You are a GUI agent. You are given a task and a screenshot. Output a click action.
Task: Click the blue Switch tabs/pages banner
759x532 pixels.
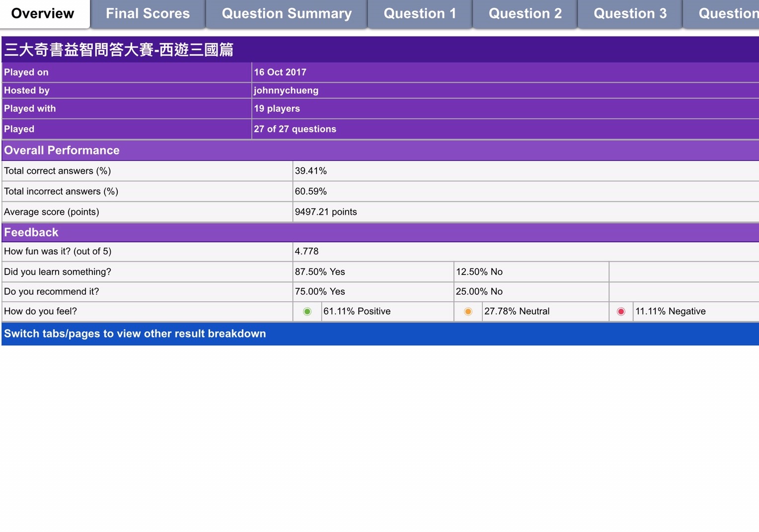pyautogui.click(x=135, y=333)
